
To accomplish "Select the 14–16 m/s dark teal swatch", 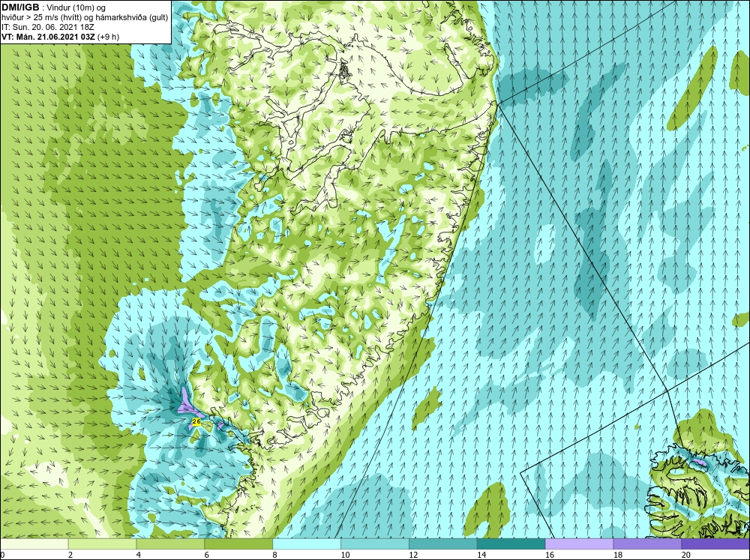I will tap(511, 544).
